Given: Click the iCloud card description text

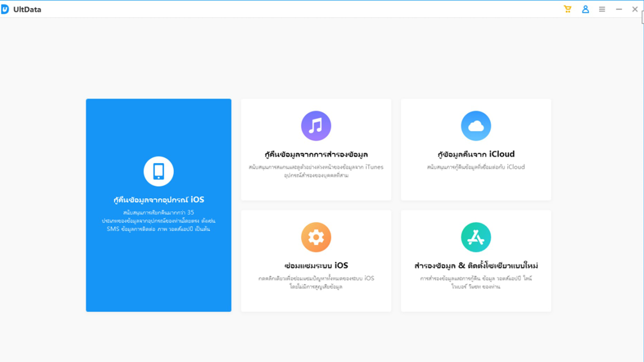Looking at the screenshot, I should [x=476, y=167].
